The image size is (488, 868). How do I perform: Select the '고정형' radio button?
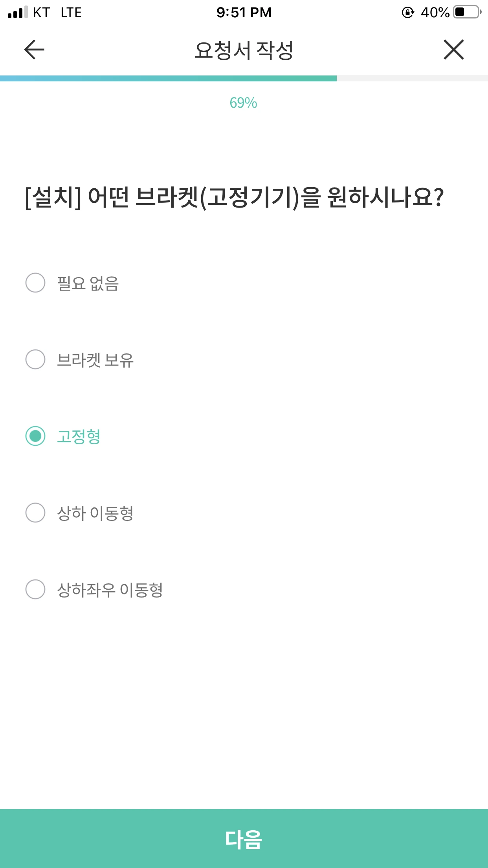[35, 436]
